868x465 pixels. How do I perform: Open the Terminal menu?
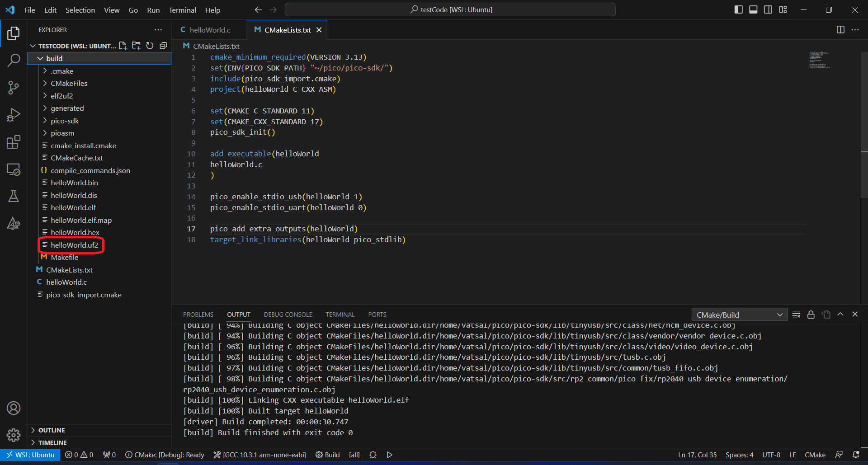click(x=182, y=10)
